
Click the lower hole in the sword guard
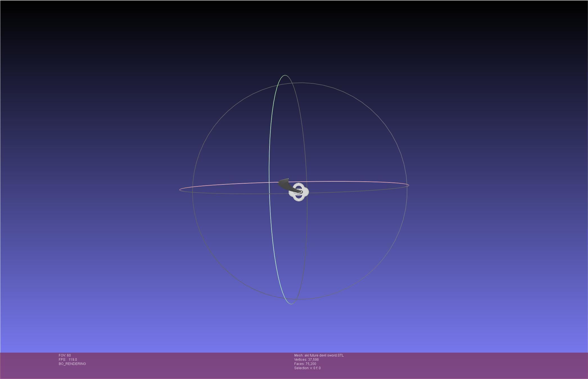coord(299,197)
